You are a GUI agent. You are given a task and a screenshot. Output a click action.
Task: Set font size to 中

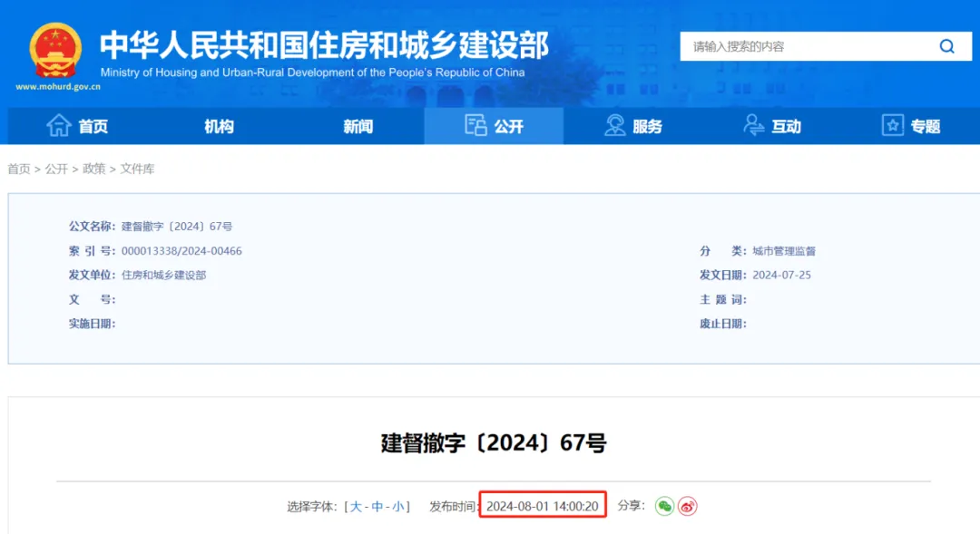pos(377,507)
